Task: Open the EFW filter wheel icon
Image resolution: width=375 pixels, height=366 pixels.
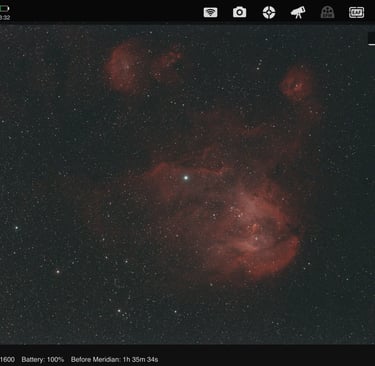Action: click(x=327, y=12)
